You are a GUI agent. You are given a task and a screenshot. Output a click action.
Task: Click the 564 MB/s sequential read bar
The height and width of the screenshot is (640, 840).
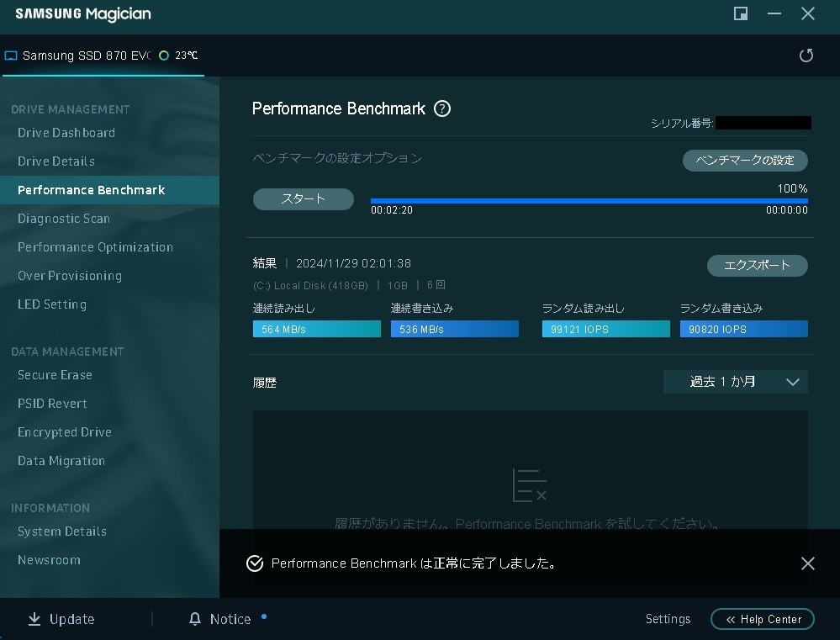click(317, 329)
